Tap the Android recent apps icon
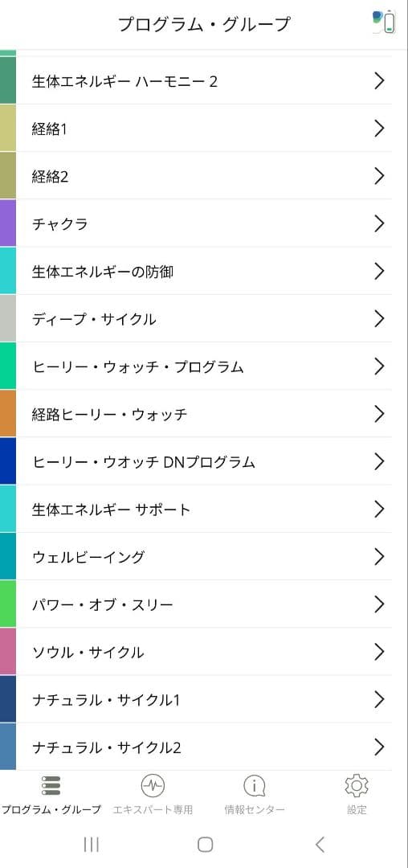This screenshot has width=408, height=868. click(x=92, y=844)
